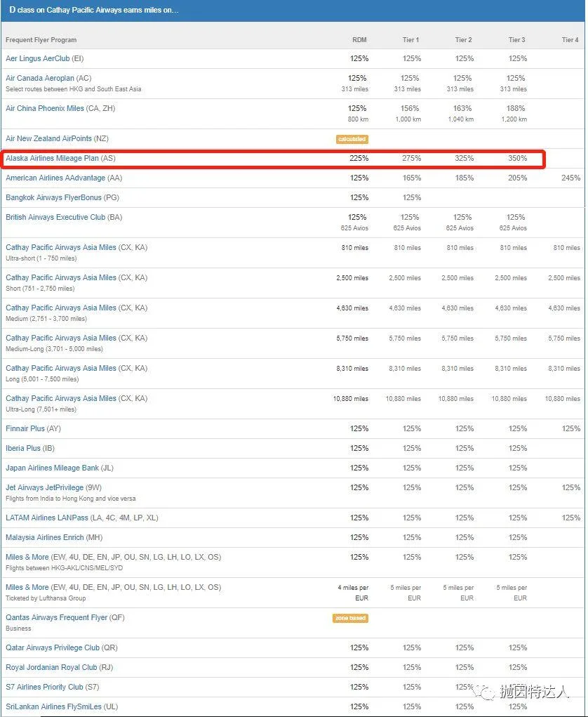Click the 275% Tier 1 value for Alaska

tap(412, 158)
